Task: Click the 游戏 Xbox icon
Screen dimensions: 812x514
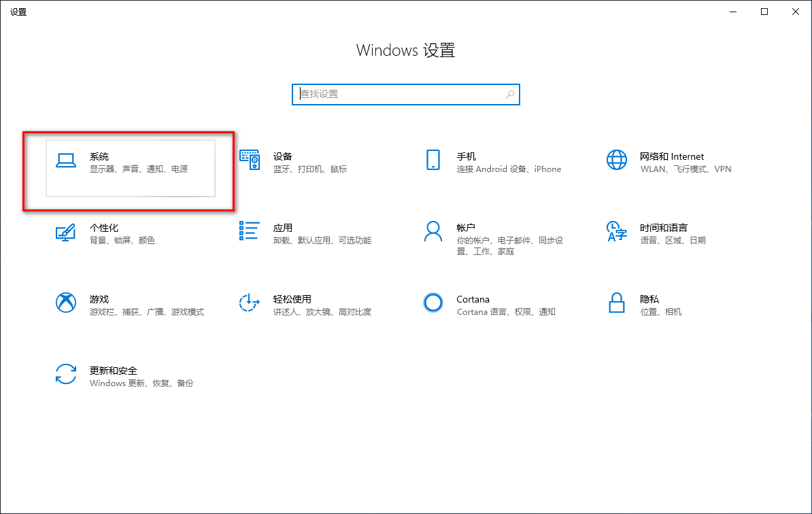Action: pyautogui.click(x=66, y=303)
